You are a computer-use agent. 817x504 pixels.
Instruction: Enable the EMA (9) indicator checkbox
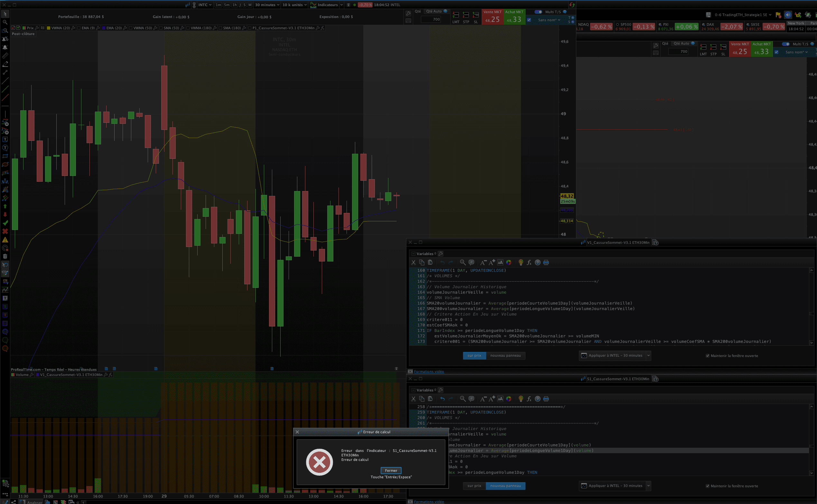pyautogui.click(x=79, y=28)
